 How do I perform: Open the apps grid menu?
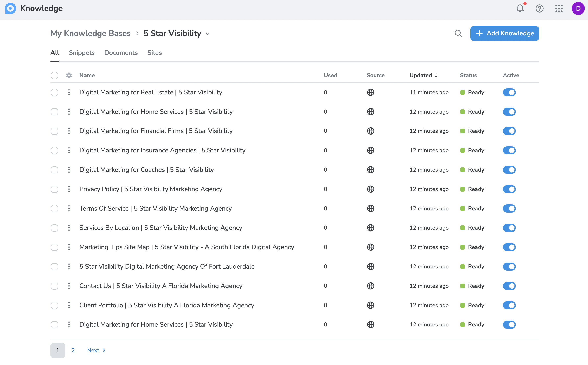(559, 9)
